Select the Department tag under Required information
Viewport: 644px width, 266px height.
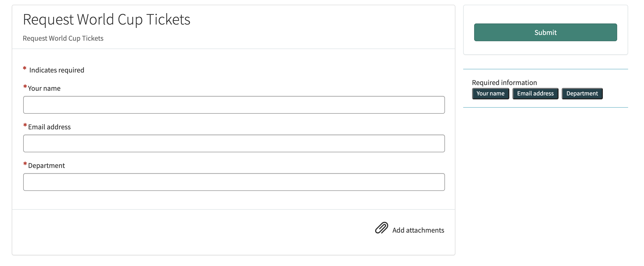coord(582,93)
